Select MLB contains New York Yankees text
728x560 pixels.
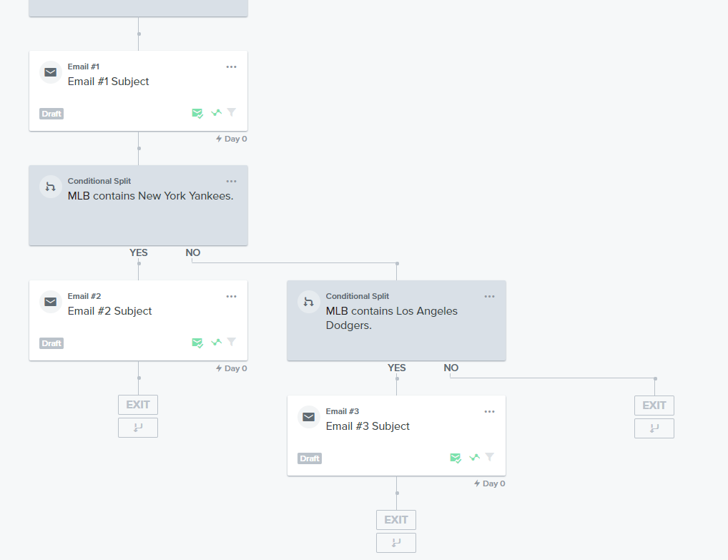(x=150, y=196)
